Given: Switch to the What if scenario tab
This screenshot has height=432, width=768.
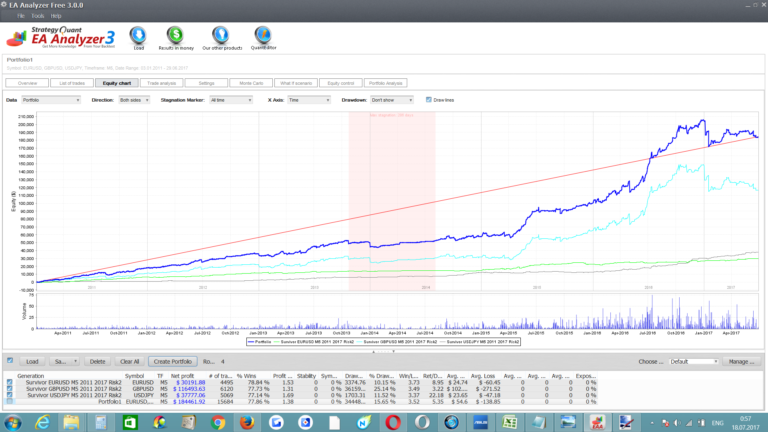Looking at the screenshot, I should coord(296,83).
